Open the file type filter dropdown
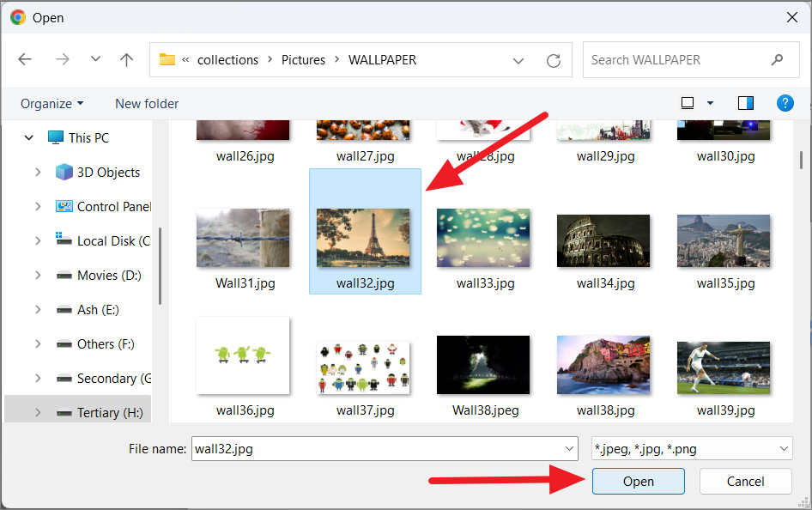Image resolution: width=812 pixels, height=510 pixels. (x=692, y=448)
